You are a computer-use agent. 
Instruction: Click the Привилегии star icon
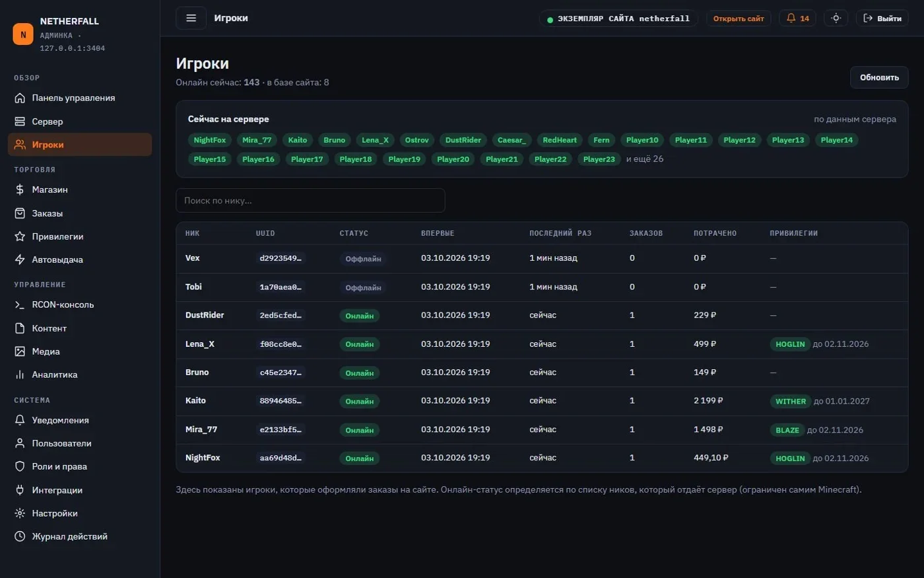[20, 236]
